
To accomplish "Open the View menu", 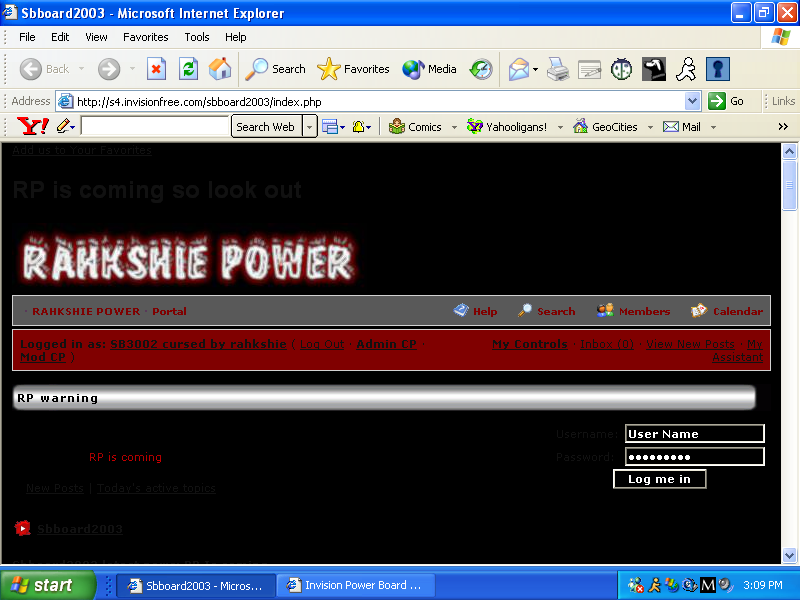I will (96, 37).
